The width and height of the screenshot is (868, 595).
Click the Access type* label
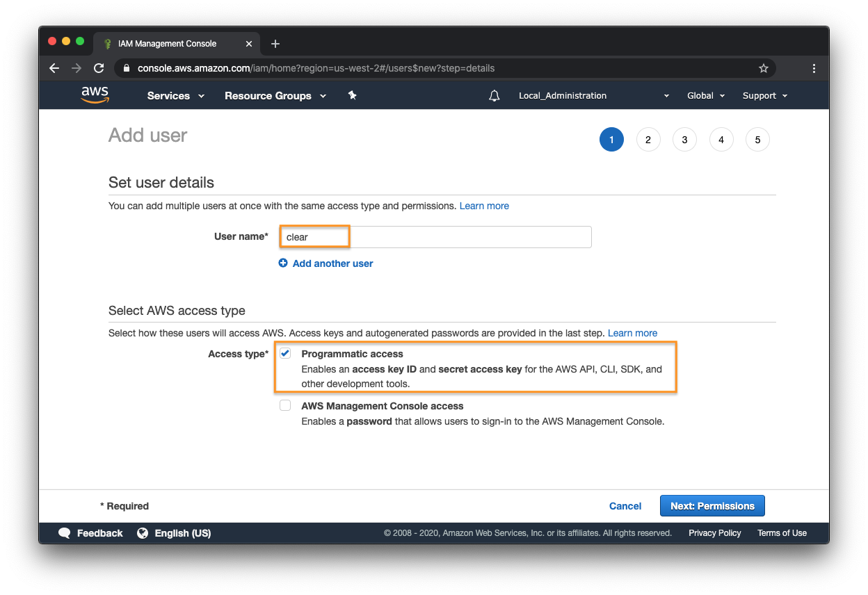(x=237, y=354)
